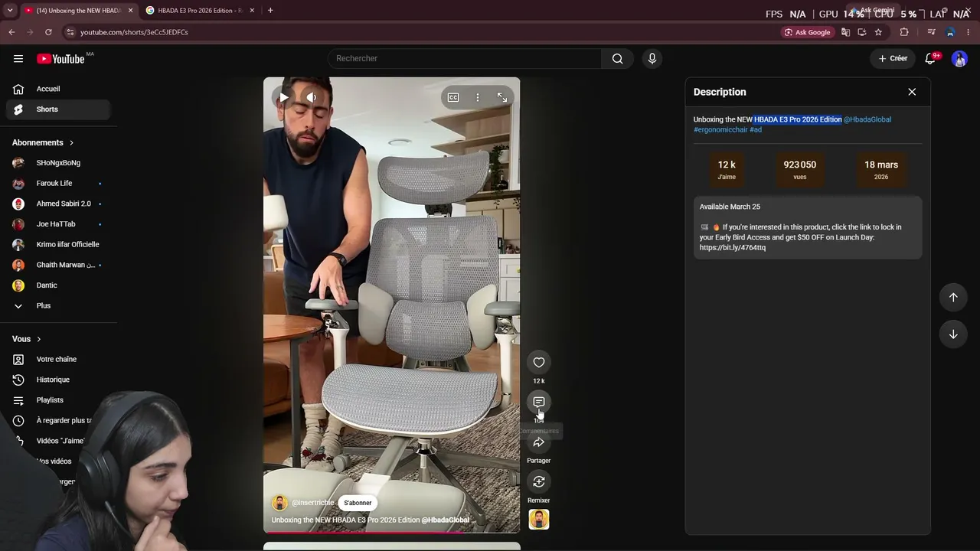The height and width of the screenshot is (551, 980).
Task: Open more options on the Short player
Action: [478, 97]
